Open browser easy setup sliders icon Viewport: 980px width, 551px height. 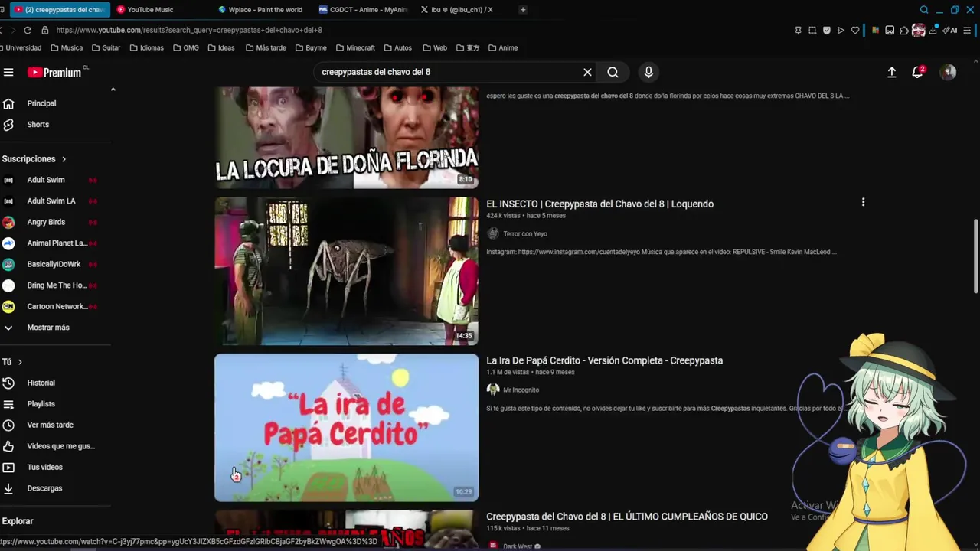coord(968,31)
